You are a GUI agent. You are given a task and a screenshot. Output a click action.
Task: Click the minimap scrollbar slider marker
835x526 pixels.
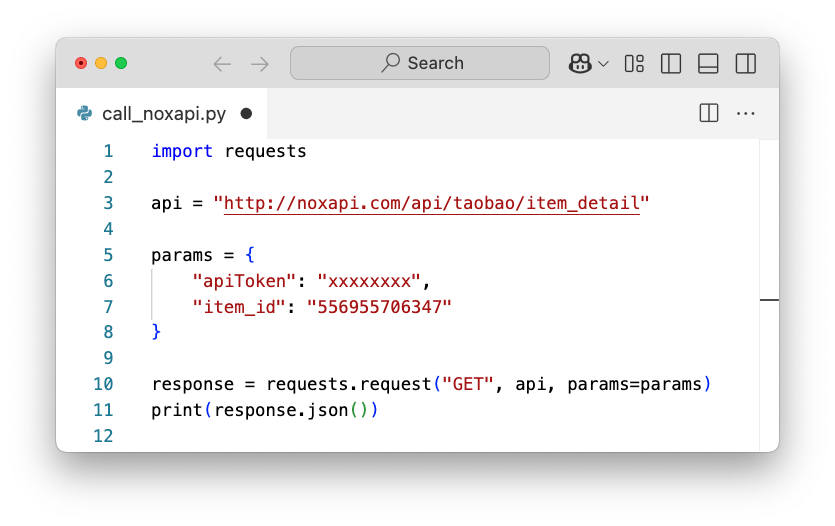pyautogui.click(x=769, y=299)
